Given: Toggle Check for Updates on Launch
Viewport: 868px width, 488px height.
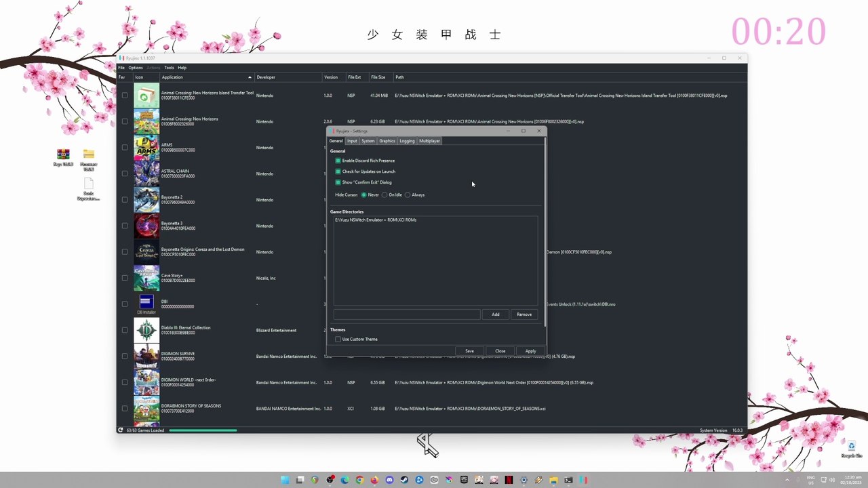Looking at the screenshot, I should pyautogui.click(x=338, y=171).
